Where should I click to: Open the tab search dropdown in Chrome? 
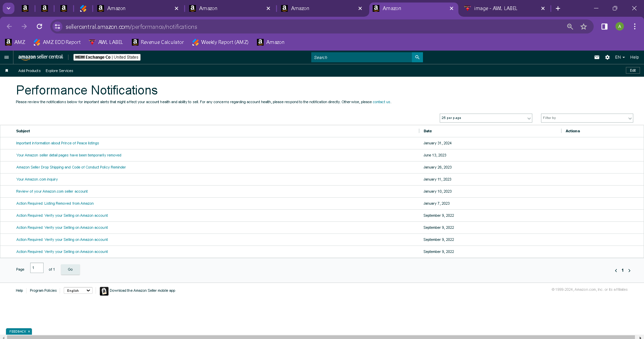pyautogui.click(x=9, y=8)
